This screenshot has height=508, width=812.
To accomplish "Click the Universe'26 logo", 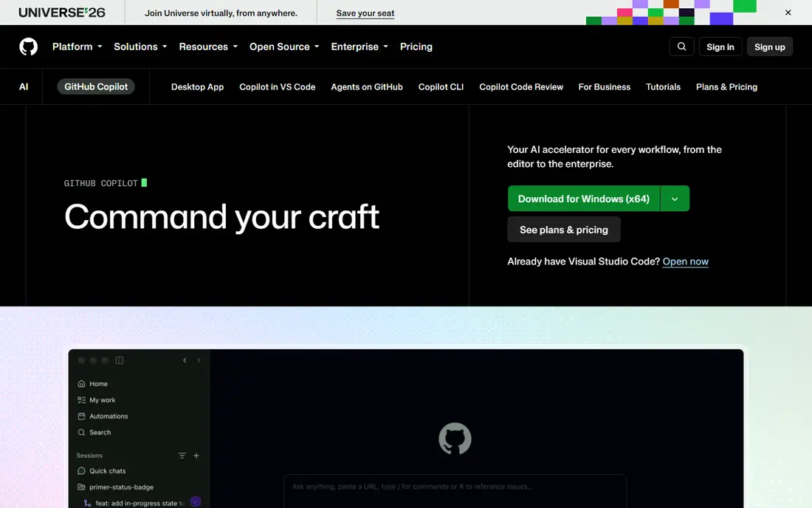I will coord(61,13).
